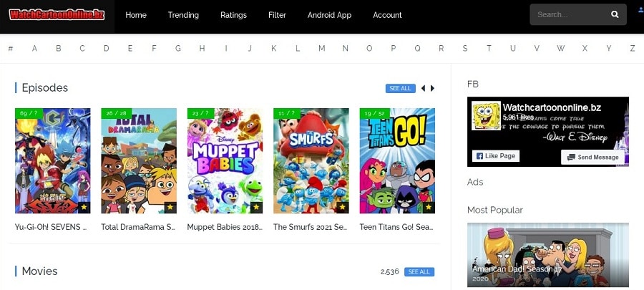The height and width of the screenshot is (290, 644).
Task: Open the Filter menu item
Action: point(277,15)
